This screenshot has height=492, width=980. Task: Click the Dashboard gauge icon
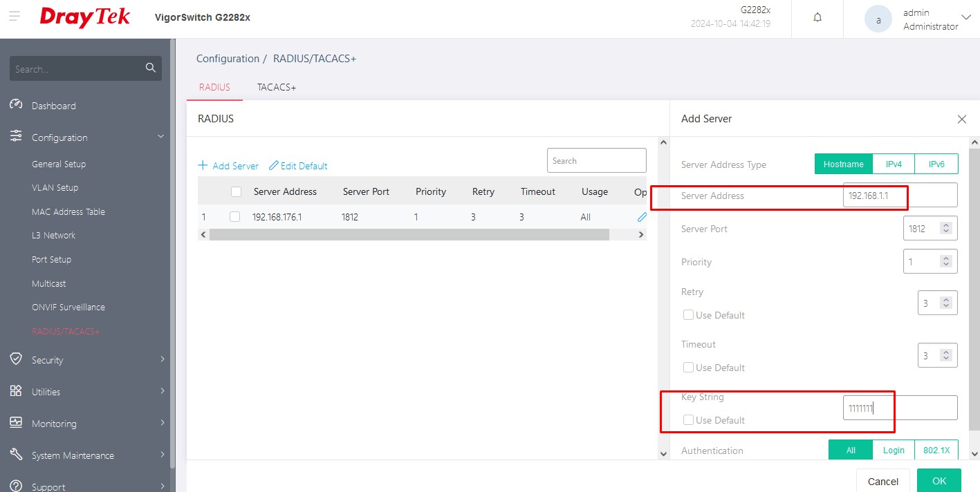tap(17, 105)
